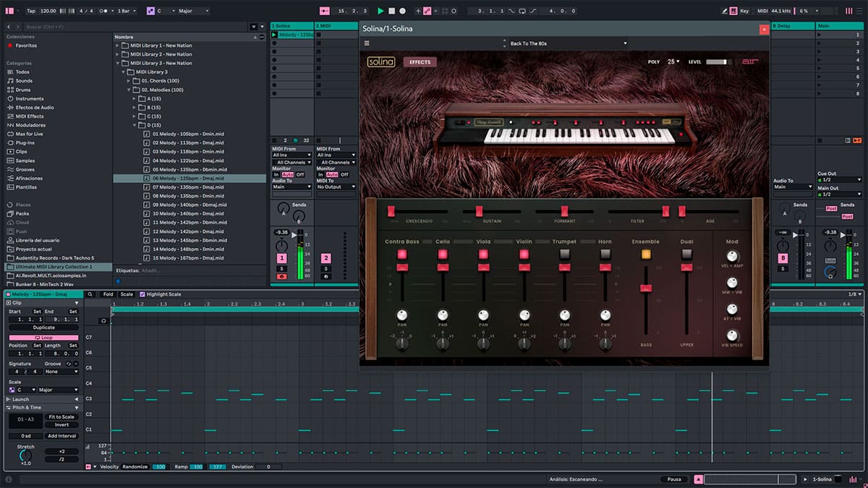The image size is (868, 488).
Task: Expand the A (15) folder
Action: tap(135, 98)
